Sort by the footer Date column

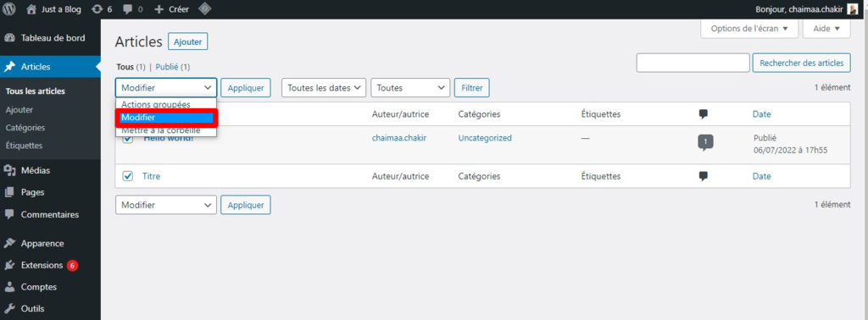point(762,176)
